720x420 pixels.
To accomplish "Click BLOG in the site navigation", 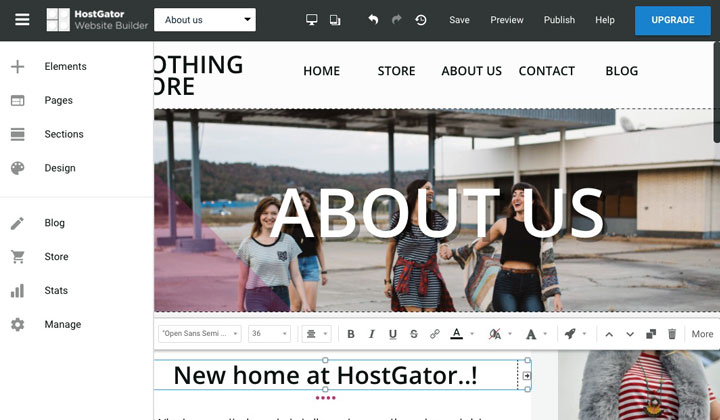I will tap(622, 71).
